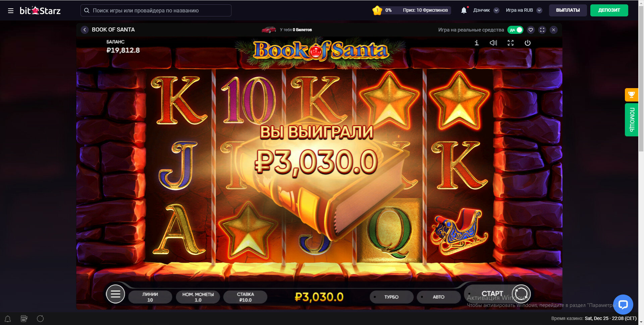Open the live chat bubble
This screenshot has width=644, height=325.
tap(623, 305)
